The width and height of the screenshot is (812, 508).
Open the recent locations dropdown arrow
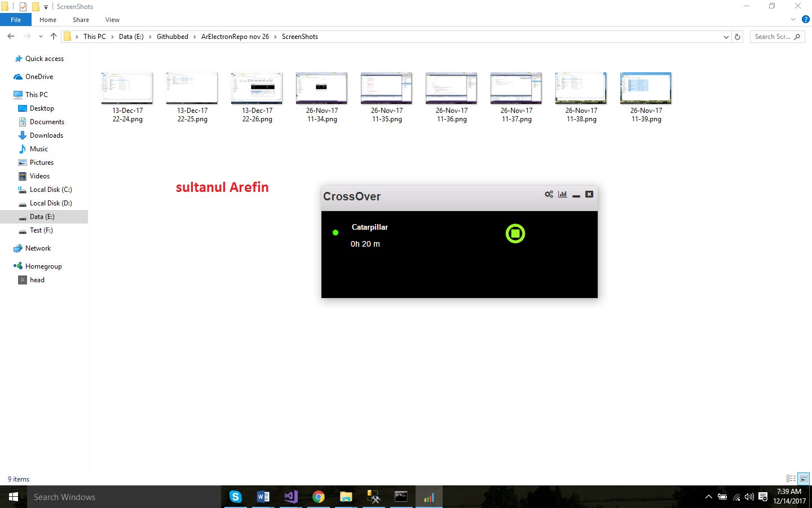tap(41, 37)
